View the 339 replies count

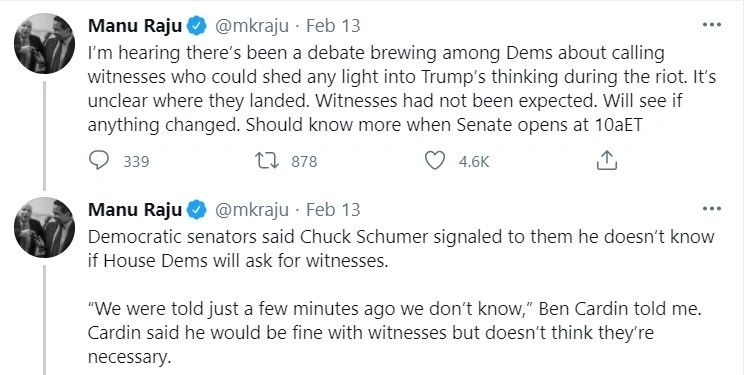coord(136,161)
